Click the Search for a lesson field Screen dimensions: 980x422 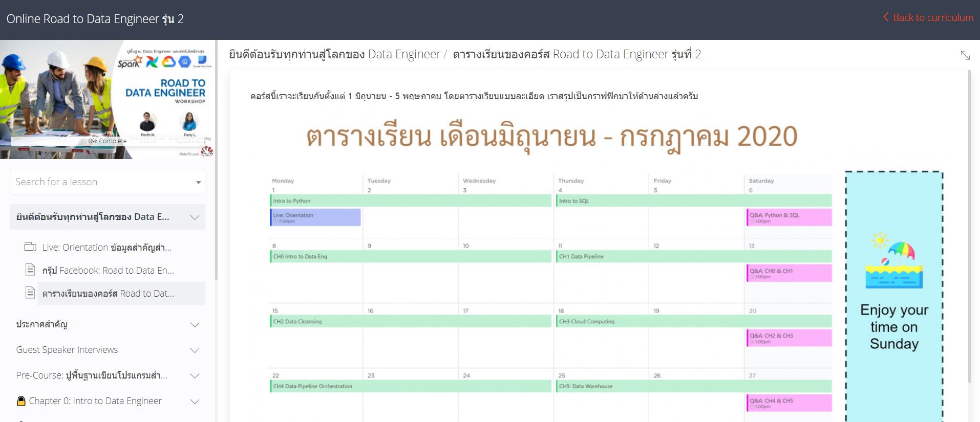108,182
